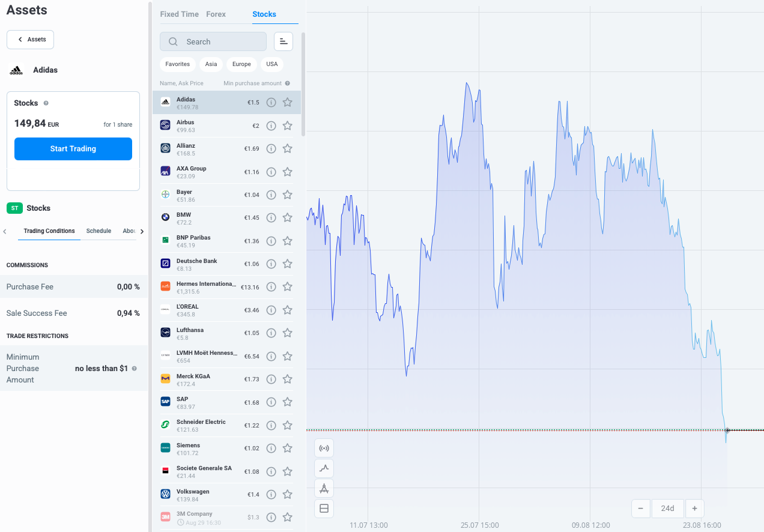The image size is (764, 532).
Task: Open chart type line icon
Action: pos(324,468)
